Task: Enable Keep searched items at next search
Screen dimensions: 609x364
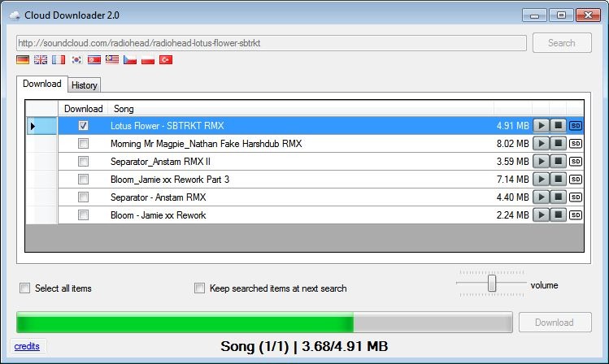Action: tap(200, 288)
